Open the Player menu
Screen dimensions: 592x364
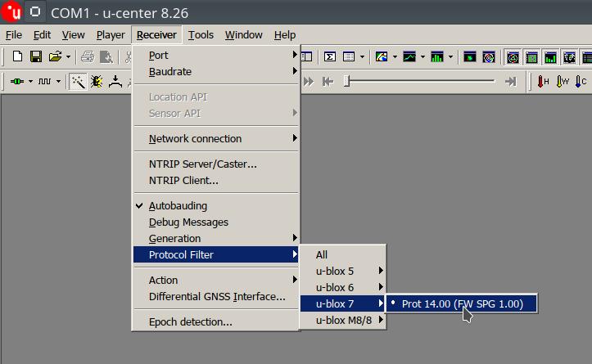111,35
